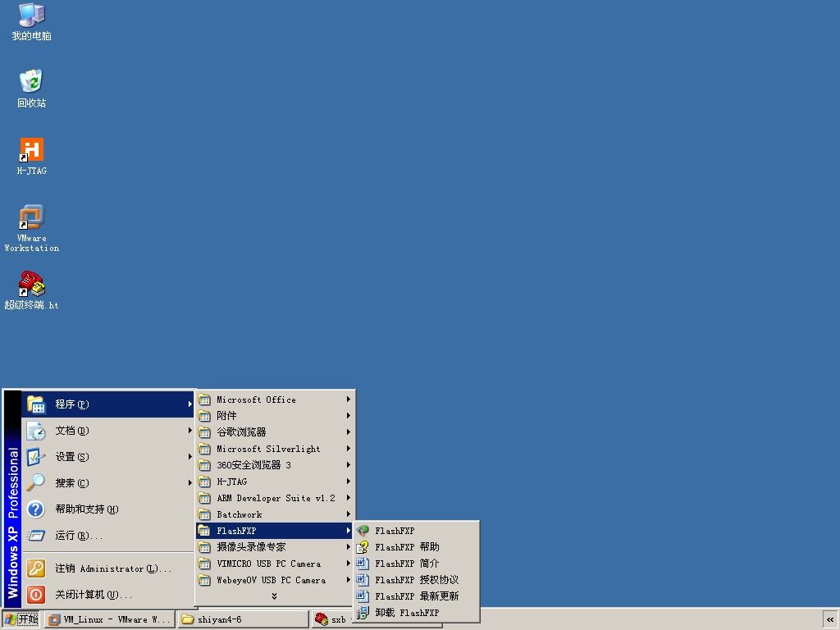Expand the Batchwork submenu arrow

(x=348, y=514)
